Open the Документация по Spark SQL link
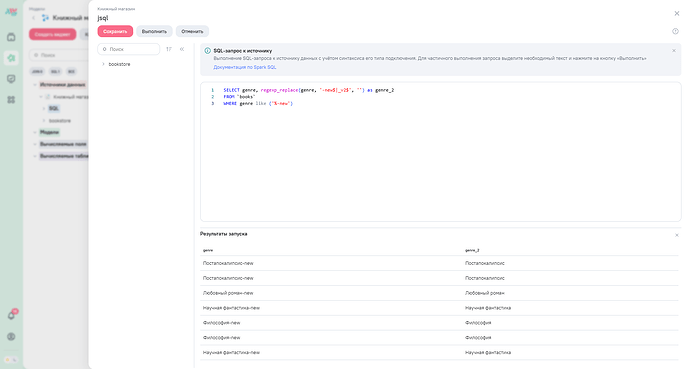Screen dimensions: 690x369 click(245, 67)
